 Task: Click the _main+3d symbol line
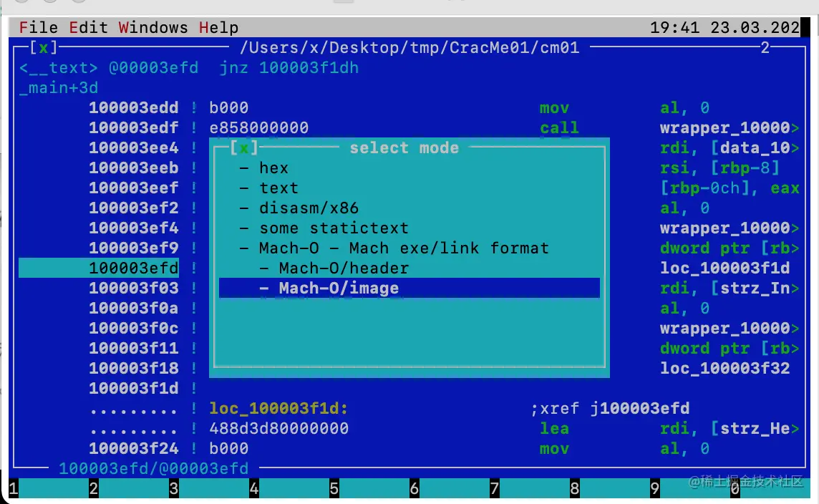(59, 88)
